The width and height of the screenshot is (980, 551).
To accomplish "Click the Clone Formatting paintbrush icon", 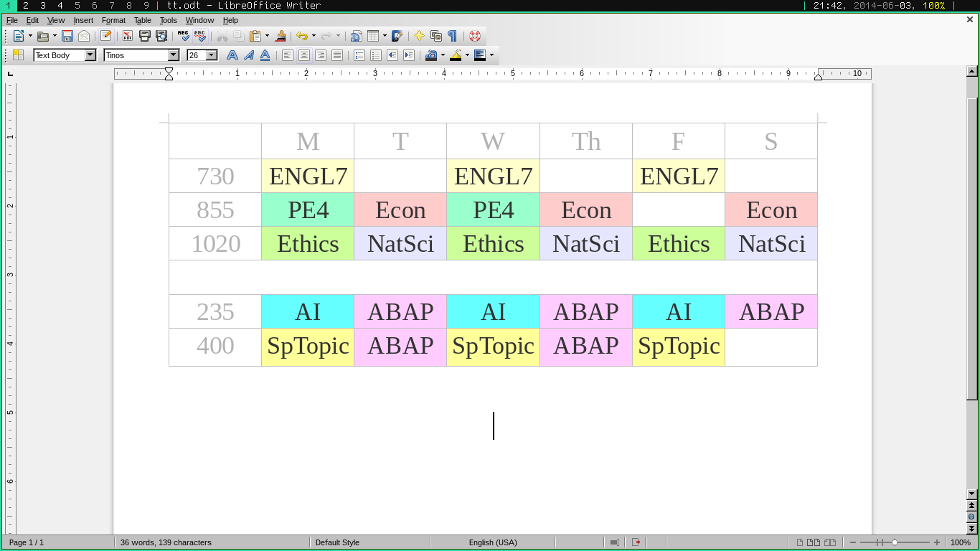I will [281, 36].
